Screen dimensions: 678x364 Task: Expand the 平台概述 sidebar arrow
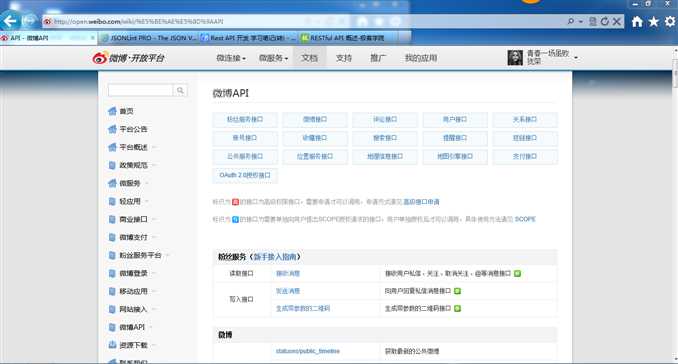tap(154, 147)
